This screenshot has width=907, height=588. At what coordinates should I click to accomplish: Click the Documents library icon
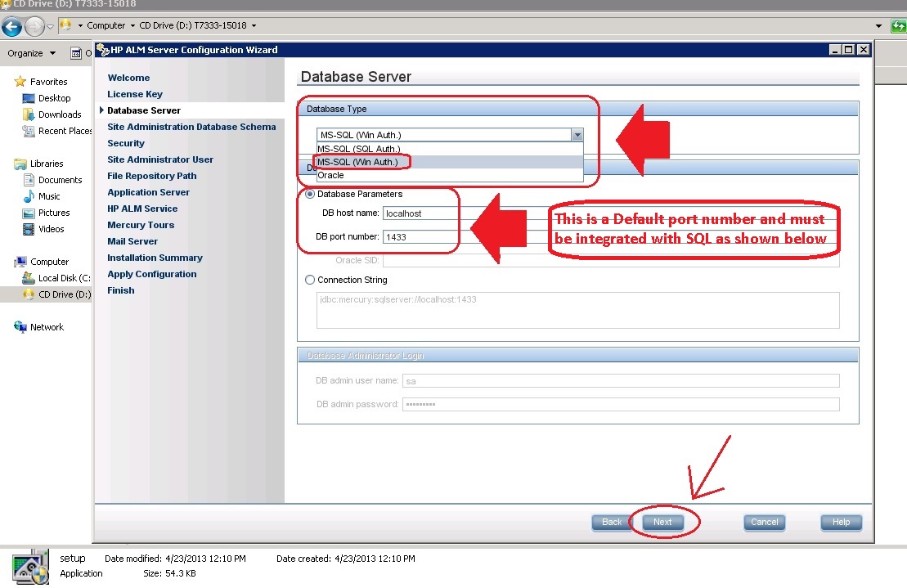coord(29,180)
